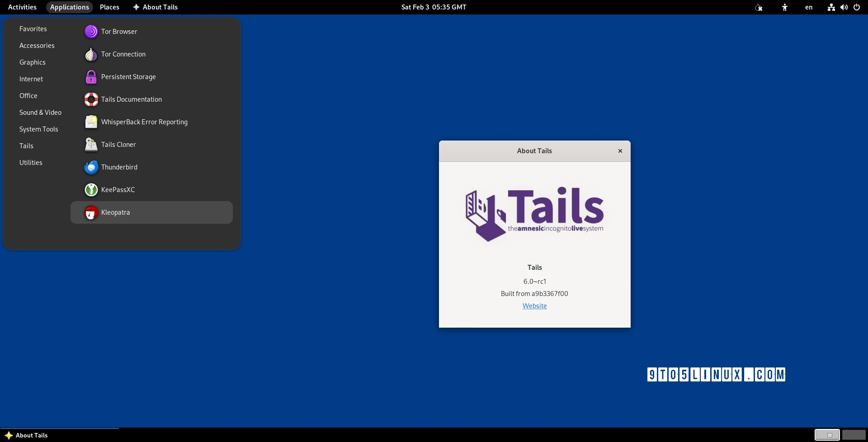Open the Tor Connection onion icon
868x442 pixels.
pos(91,54)
